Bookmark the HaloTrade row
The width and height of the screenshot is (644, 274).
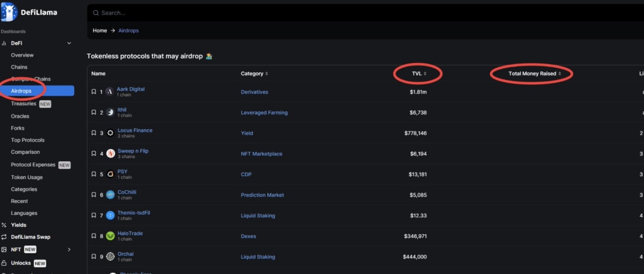[x=94, y=236]
